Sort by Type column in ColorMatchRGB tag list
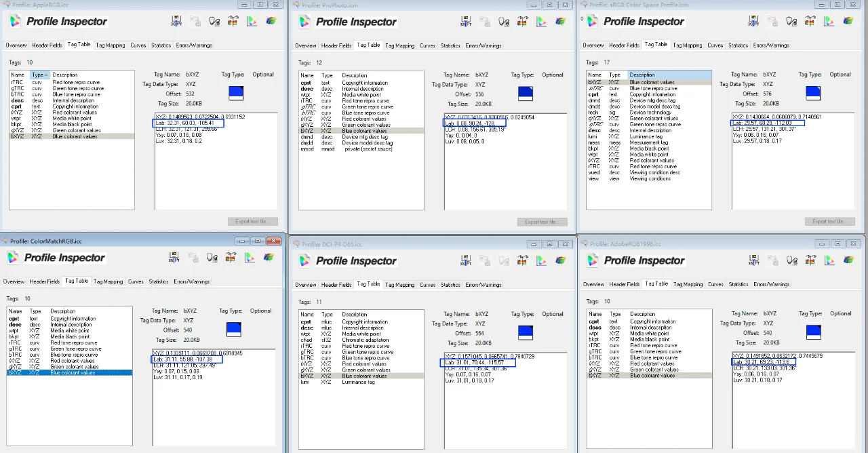 coord(34,311)
